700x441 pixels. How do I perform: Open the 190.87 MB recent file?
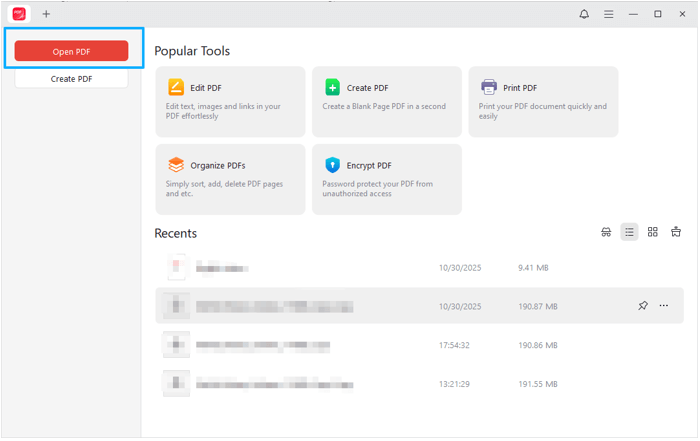click(420, 306)
